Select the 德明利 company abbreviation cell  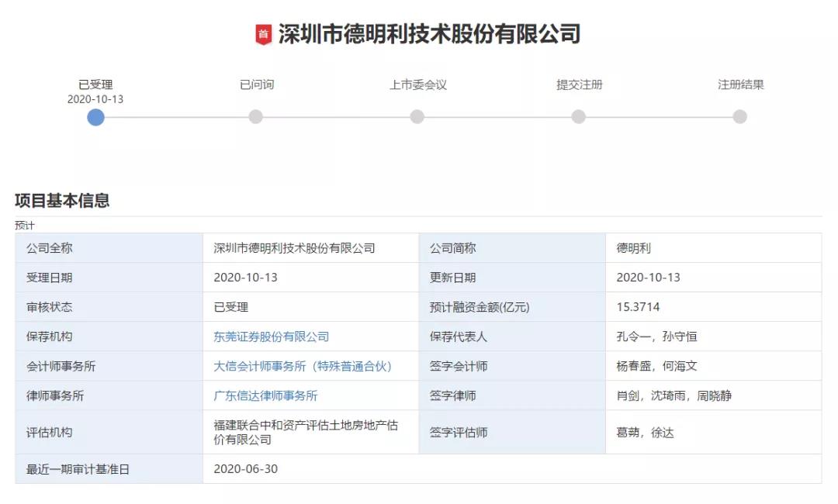[x=633, y=248]
